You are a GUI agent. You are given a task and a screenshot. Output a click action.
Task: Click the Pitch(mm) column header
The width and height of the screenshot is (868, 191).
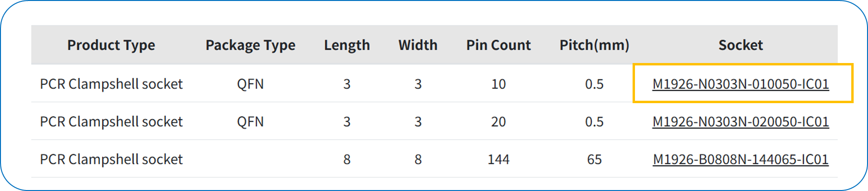(594, 45)
